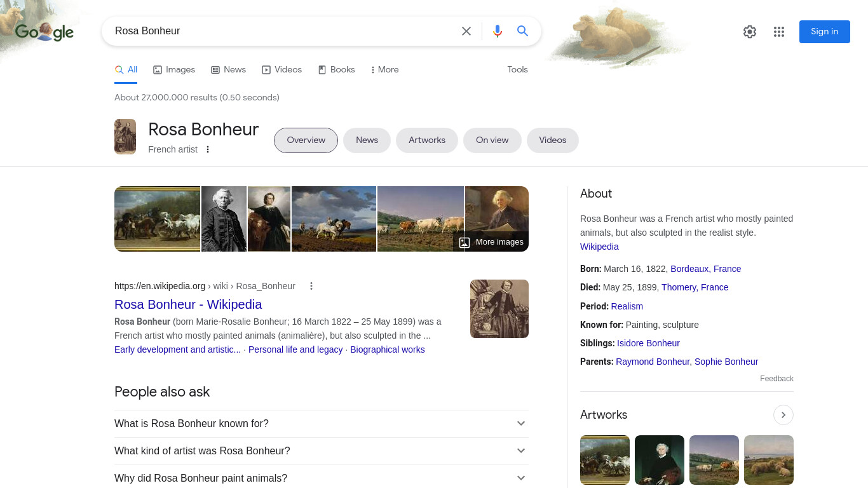Sign in to Google account
This screenshot has height=488, width=868.
click(824, 32)
